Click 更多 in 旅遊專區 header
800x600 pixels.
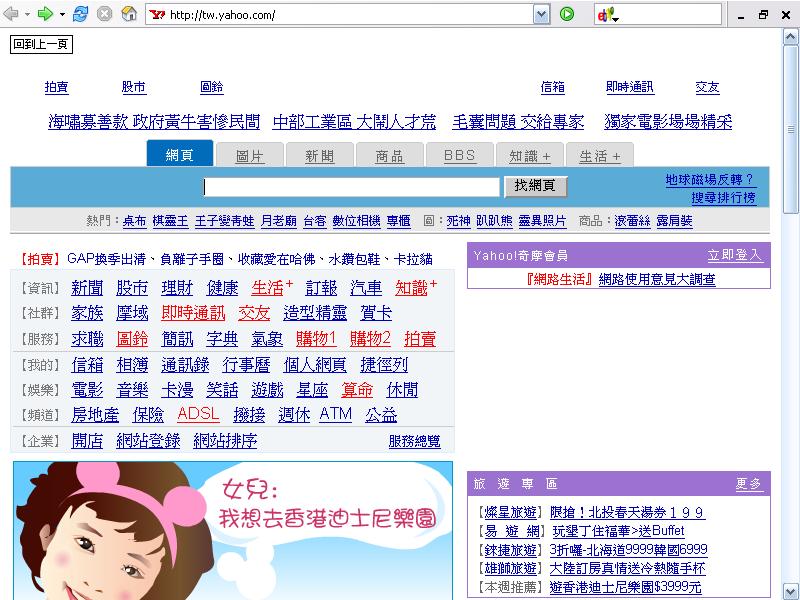749,484
